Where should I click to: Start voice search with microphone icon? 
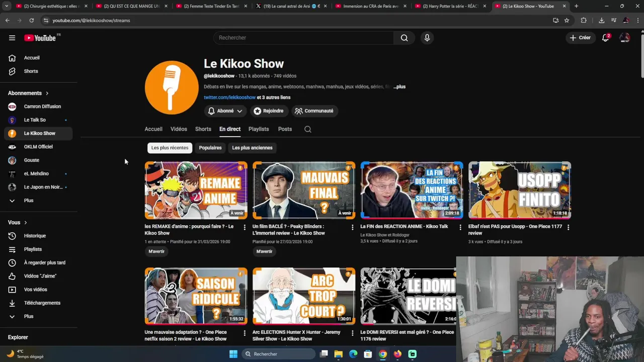click(x=427, y=38)
